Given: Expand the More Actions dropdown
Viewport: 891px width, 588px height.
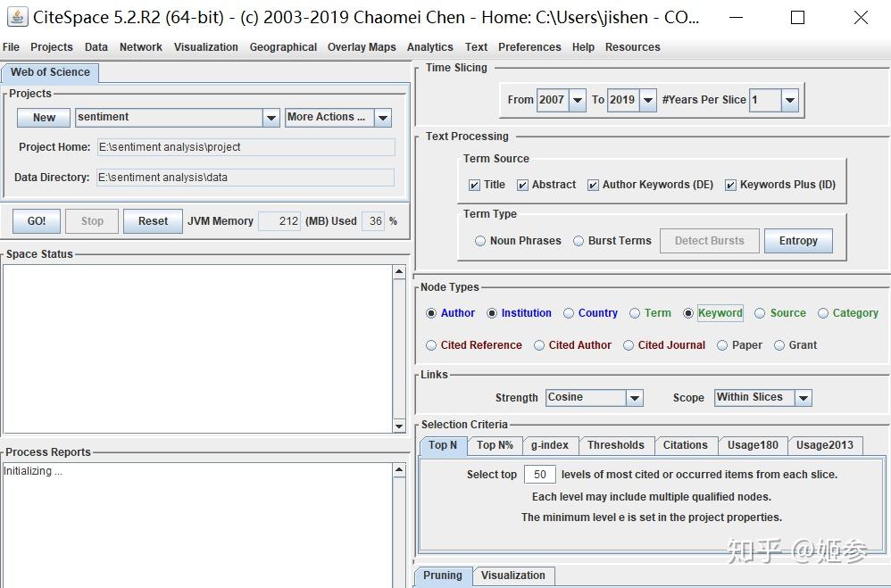Looking at the screenshot, I should pyautogui.click(x=383, y=118).
